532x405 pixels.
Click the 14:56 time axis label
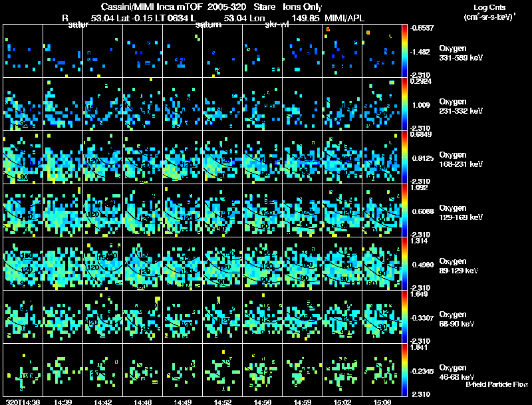[x=262, y=402]
